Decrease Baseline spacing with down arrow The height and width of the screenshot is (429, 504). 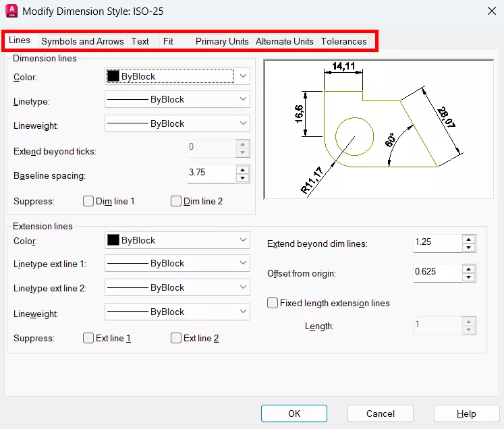(x=243, y=178)
